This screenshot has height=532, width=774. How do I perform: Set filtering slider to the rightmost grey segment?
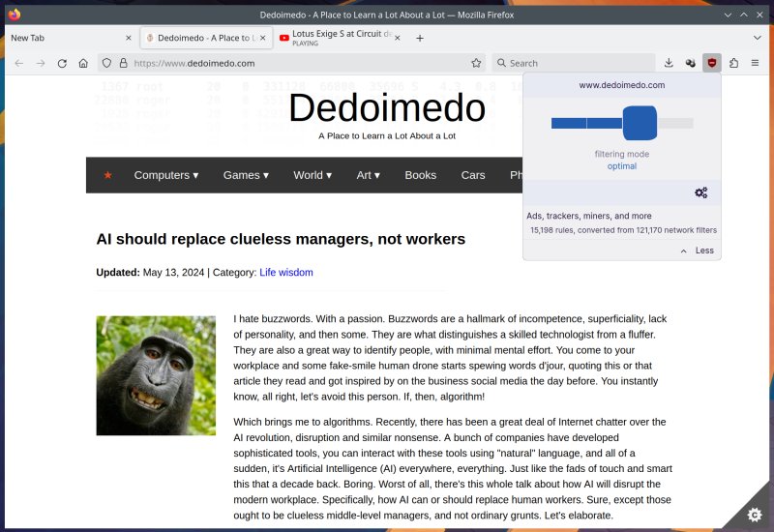[x=675, y=123]
